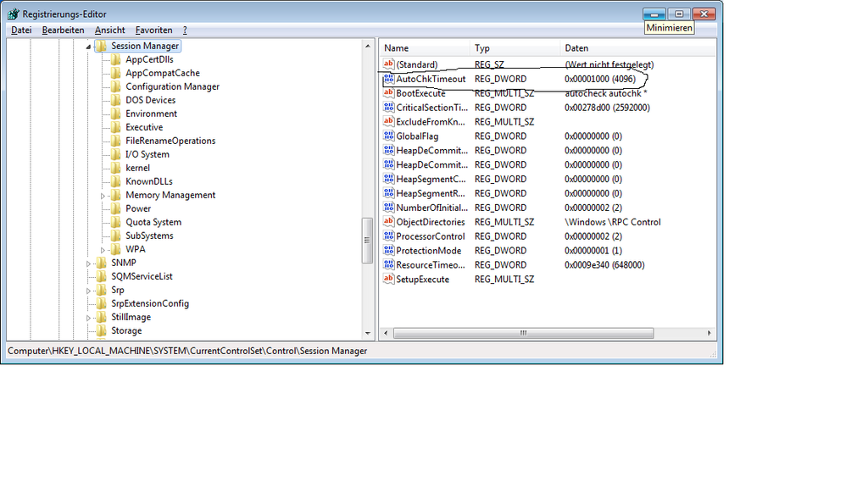Expand the WPA registry key
Image resolution: width=868 pixels, height=488 pixels.
click(103, 250)
